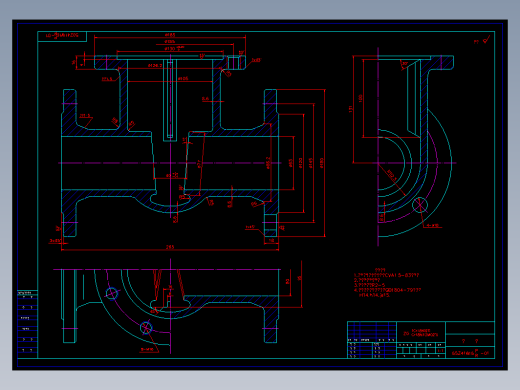Click the bolt hole circle in side view
The width and height of the screenshot is (520, 390).
[420, 205]
